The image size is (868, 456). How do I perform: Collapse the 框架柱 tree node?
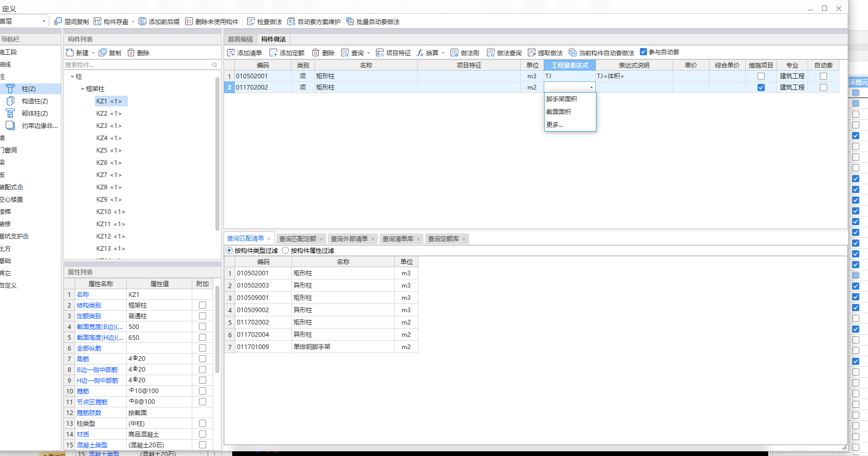[x=82, y=89]
